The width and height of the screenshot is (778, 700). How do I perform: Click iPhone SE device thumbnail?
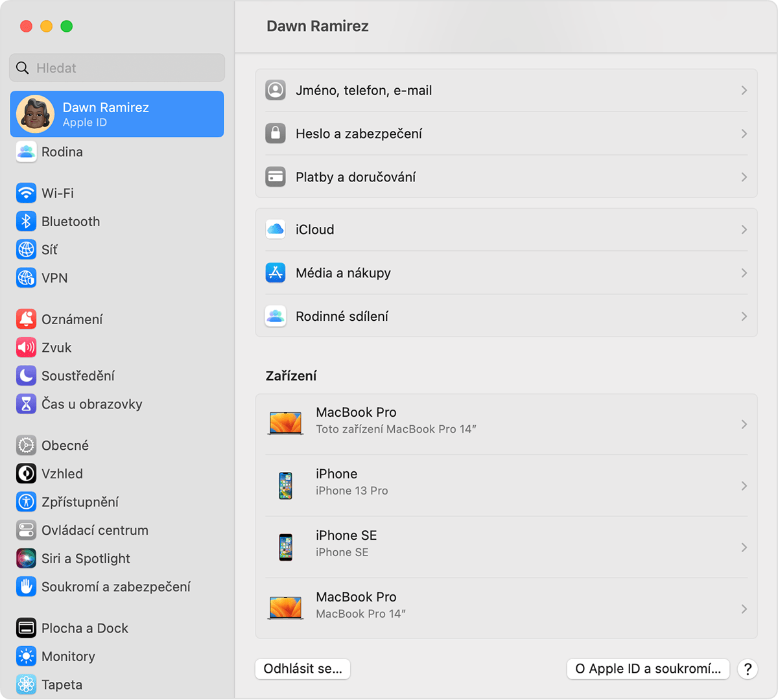pyautogui.click(x=285, y=547)
